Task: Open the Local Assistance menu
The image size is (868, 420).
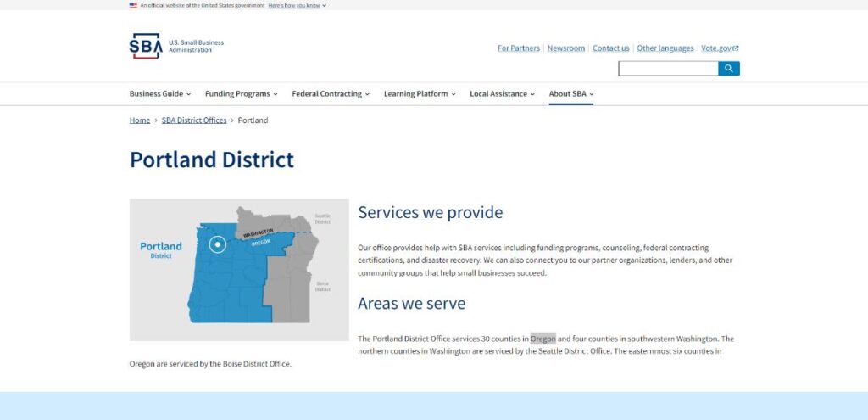Action: (502, 94)
